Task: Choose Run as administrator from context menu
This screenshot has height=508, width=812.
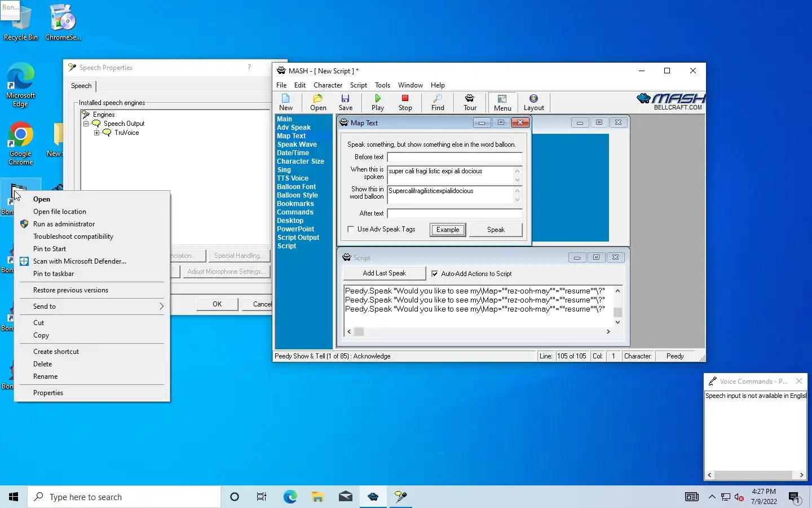Action: [x=92, y=224]
